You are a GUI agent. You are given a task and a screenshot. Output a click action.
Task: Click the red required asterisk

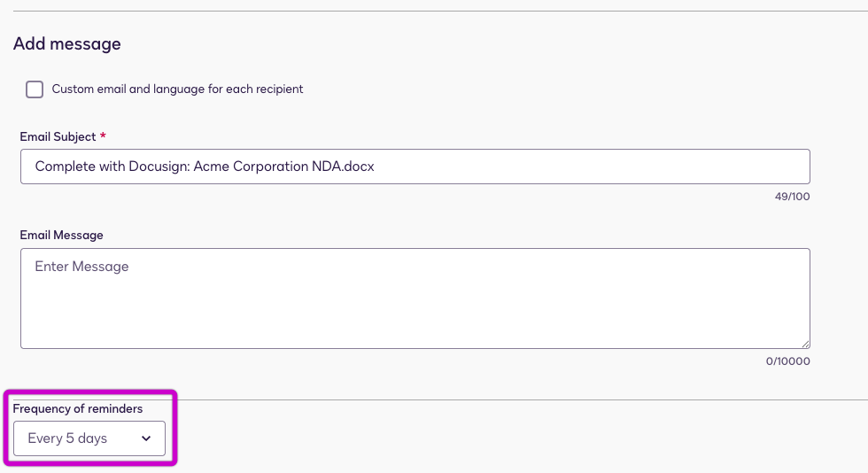click(103, 137)
